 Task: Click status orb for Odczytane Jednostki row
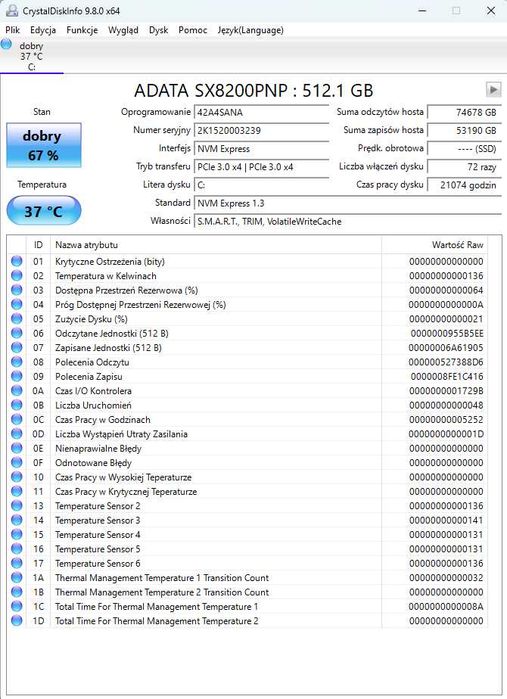(x=16, y=333)
